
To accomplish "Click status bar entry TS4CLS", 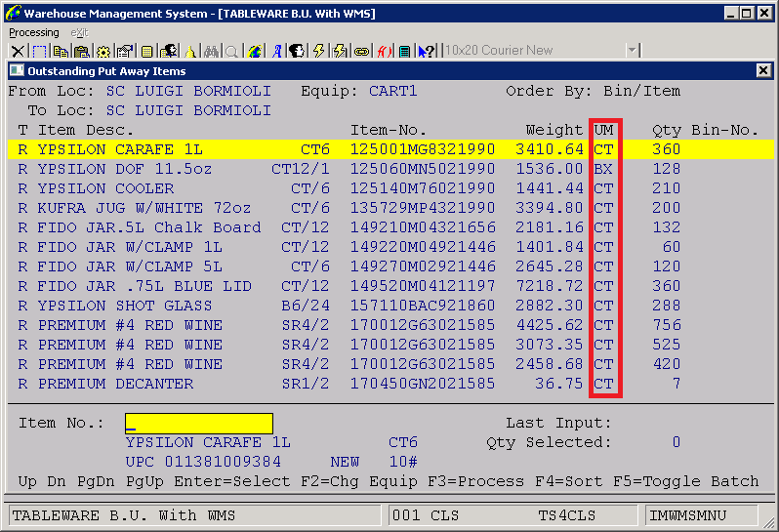I will click(567, 515).
